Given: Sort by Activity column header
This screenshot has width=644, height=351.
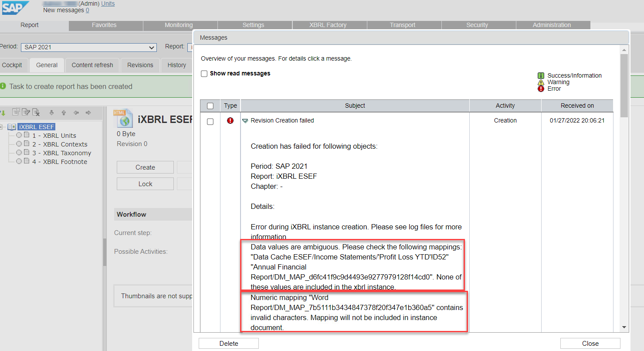Looking at the screenshot, I should 505,106.
